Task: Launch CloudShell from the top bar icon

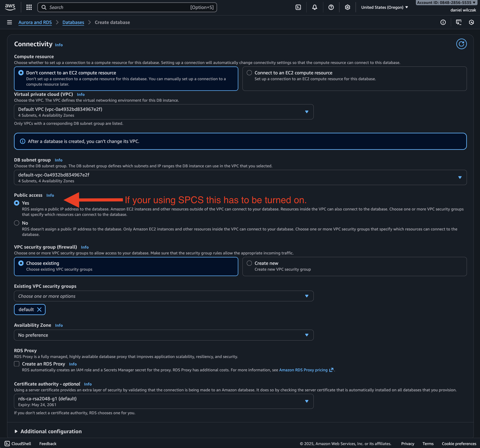Action: pos(298,7)
